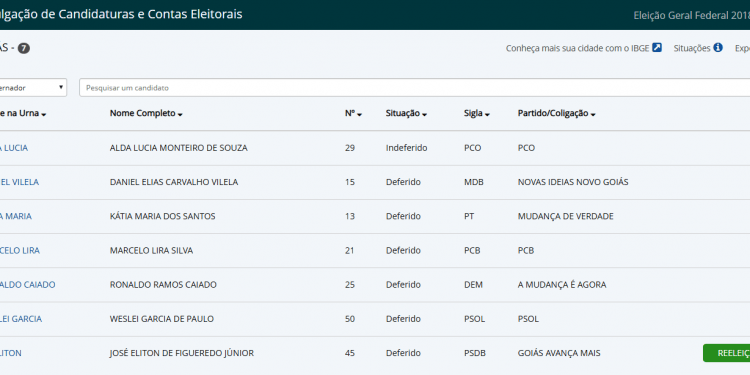Open candidate Alda Lucia link
Image resolution: width=750 pixels, height=375 pixels.
pyautogui.click(x=14, y=148)
